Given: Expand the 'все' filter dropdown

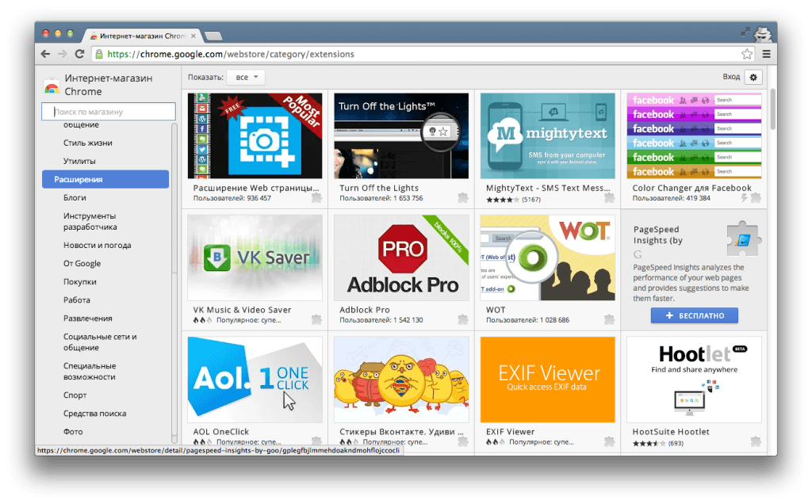Looking at the screenshot, I should 246,77.
